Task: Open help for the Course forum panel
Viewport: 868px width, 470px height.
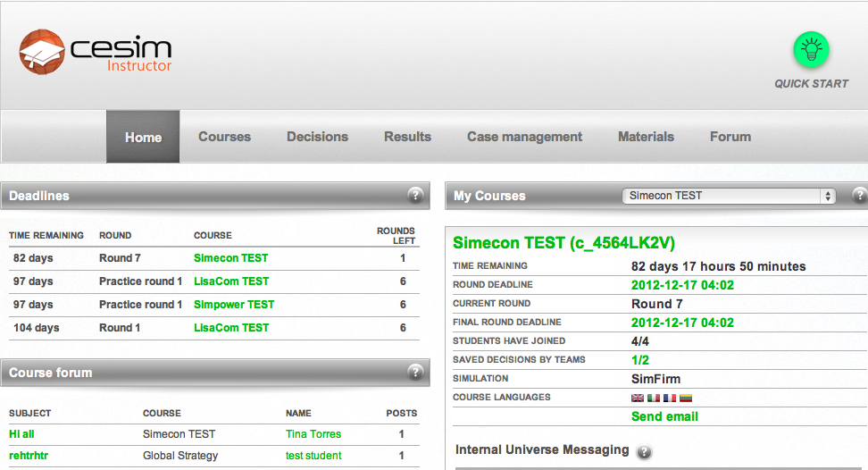Action: pos(415,373)
